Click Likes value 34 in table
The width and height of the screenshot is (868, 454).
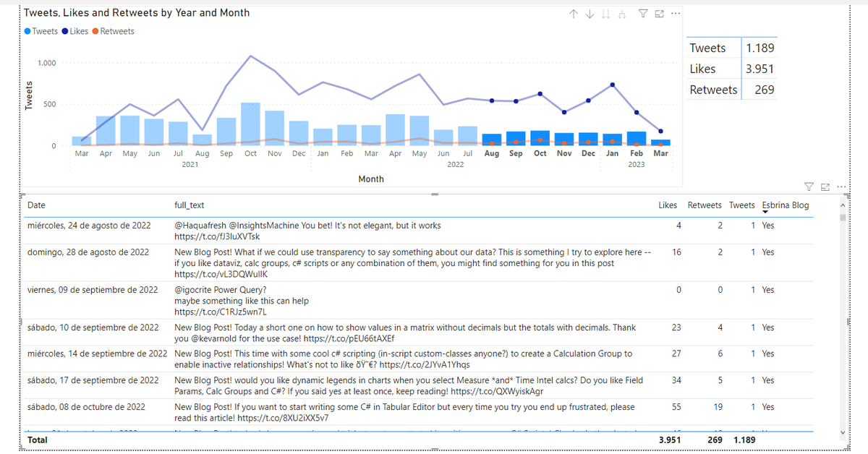coord(676,380)
